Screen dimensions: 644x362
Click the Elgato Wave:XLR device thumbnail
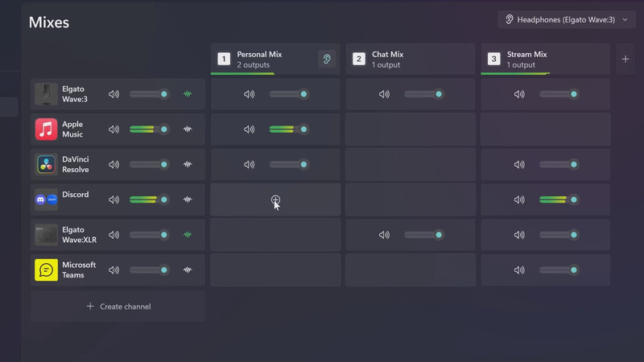(x=46, y=235)
